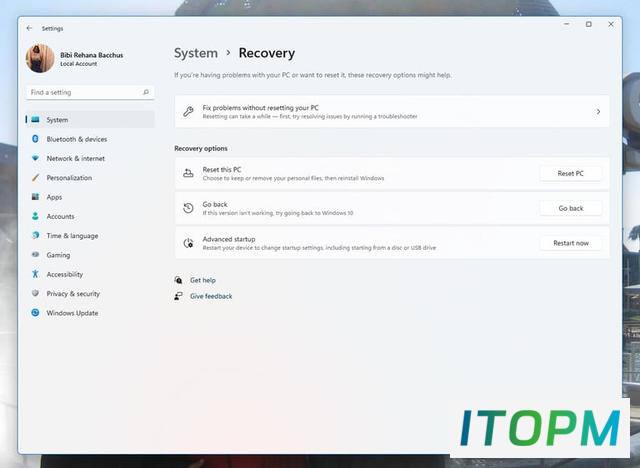
Task: Open the Give feedback link
Action: click(211, 296)
